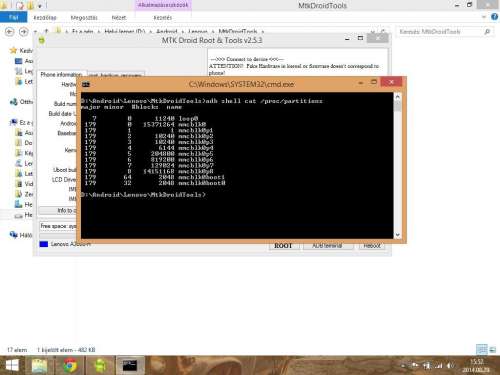The image size is (500, 375).
Task: Open Explorer help question-mark icon
Action: [495, 17]
